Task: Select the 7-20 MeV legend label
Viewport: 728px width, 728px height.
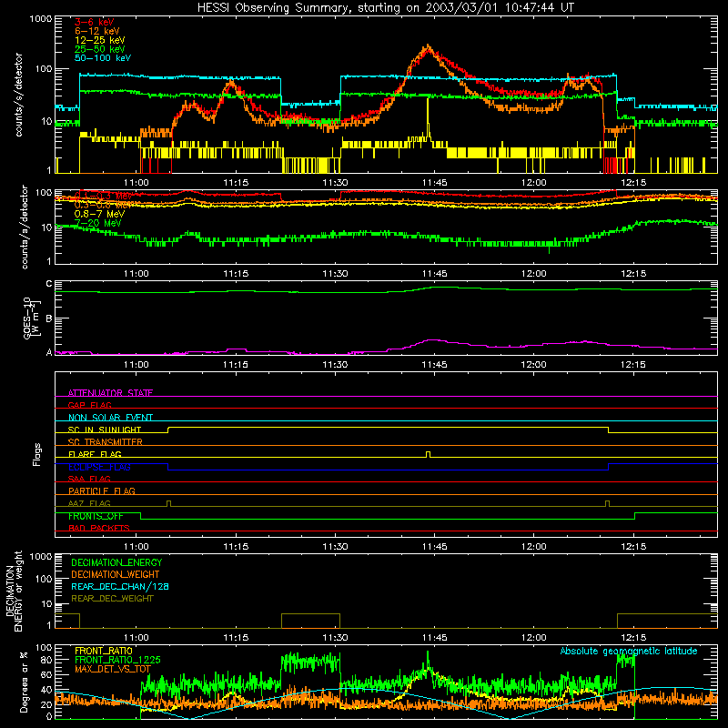Action: pos(97,223)
